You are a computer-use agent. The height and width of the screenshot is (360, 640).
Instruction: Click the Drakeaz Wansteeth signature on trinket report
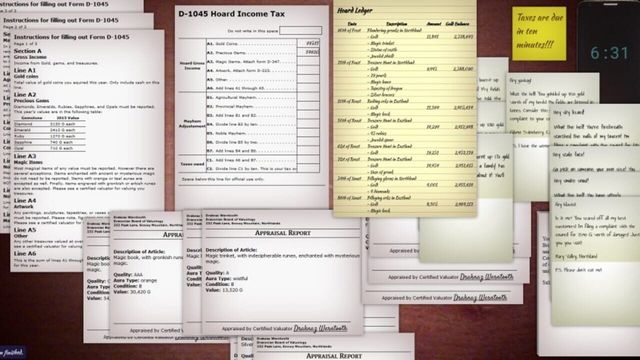click(x=320, y=328)
